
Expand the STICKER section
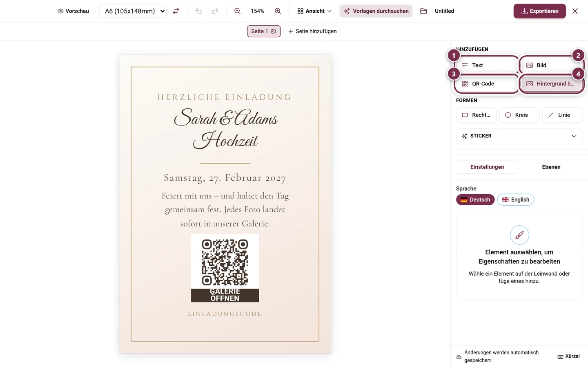(x=519, y=136)
